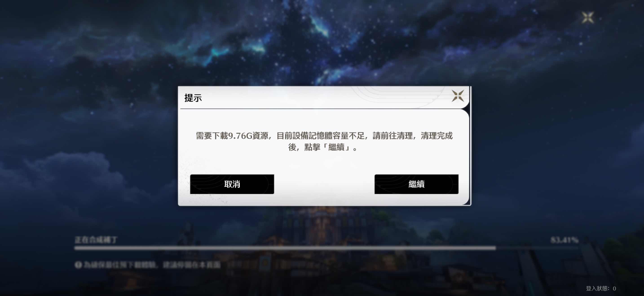The height and width of the screenshot is (296, 644).
Task: Click the patch download progress bar
Action: [326, 248]
